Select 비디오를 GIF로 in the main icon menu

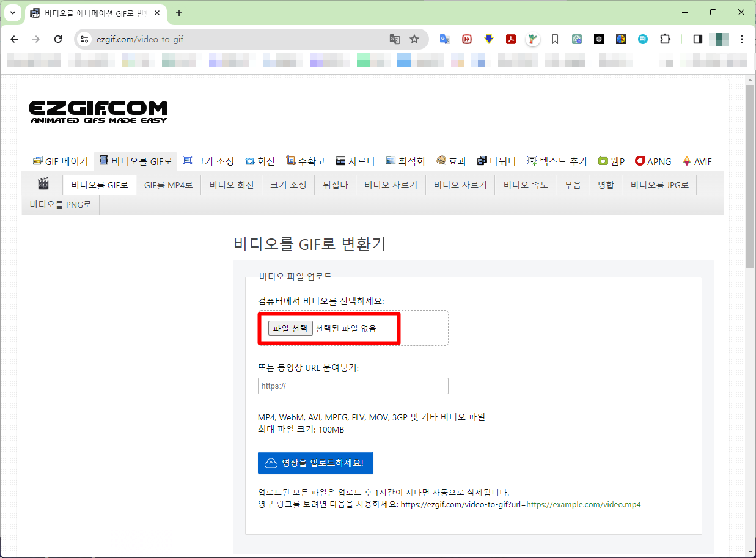136,161
